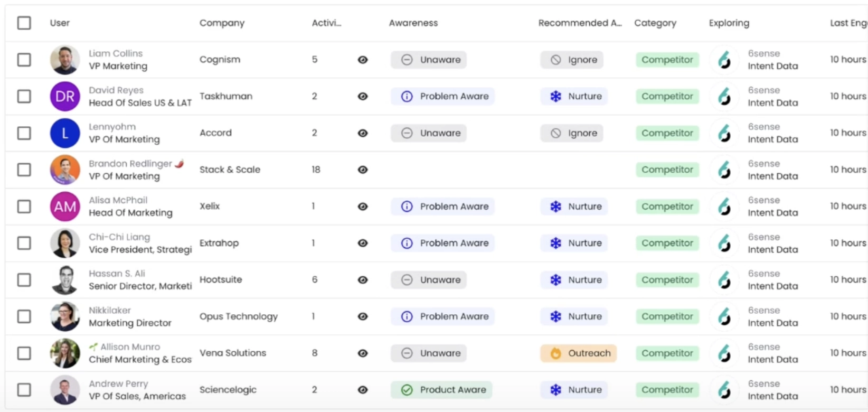868x412 pixels.
Task: Click Unaware badge in Lennyohm row
Action: (428, 133)
